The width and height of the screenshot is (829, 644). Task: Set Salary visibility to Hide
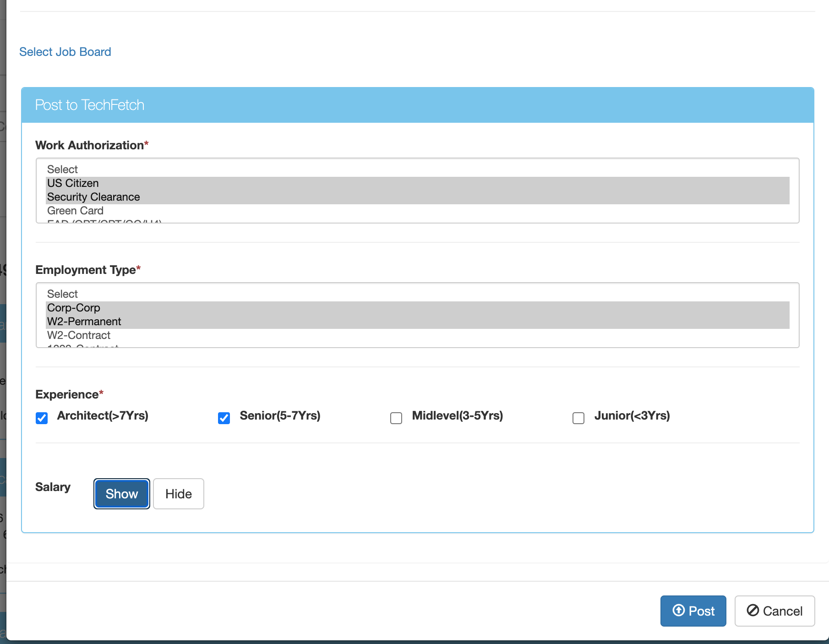pyautogui.click(x=179, y=494)
